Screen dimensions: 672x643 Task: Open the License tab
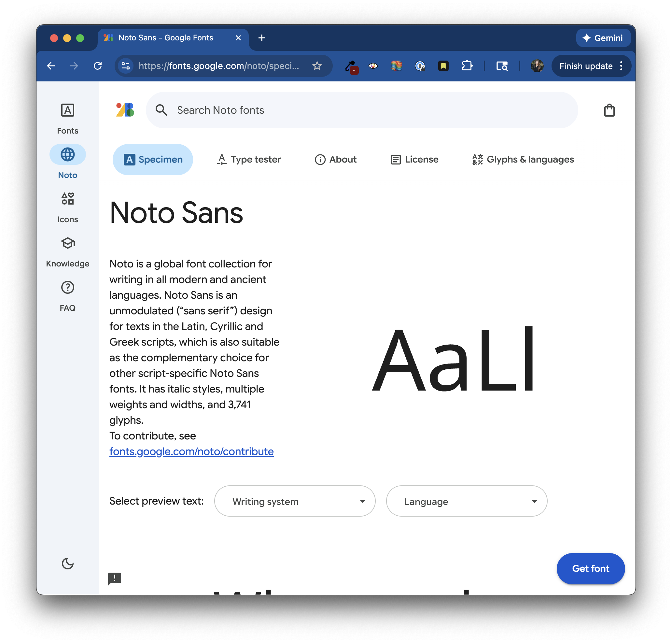pos(414,159)
